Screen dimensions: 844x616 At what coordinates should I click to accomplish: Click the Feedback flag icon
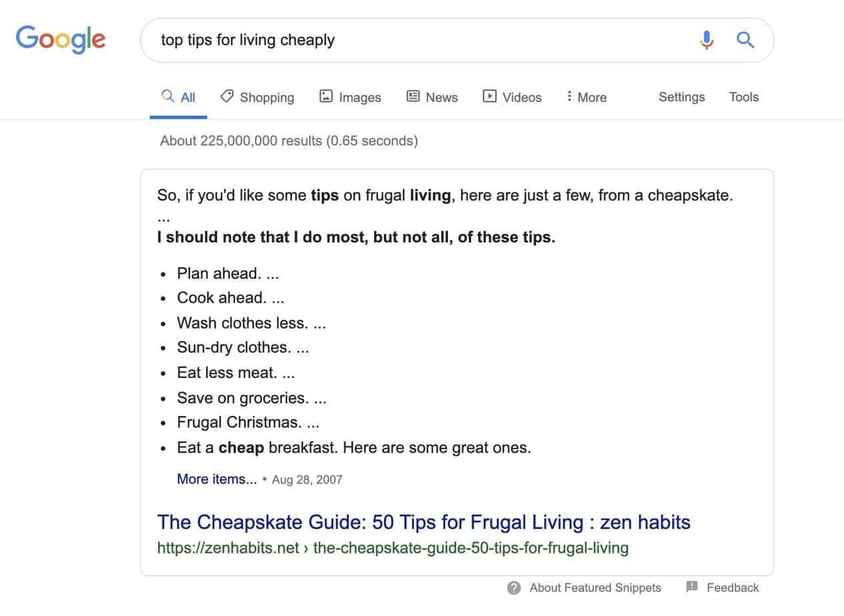(692, 587)
